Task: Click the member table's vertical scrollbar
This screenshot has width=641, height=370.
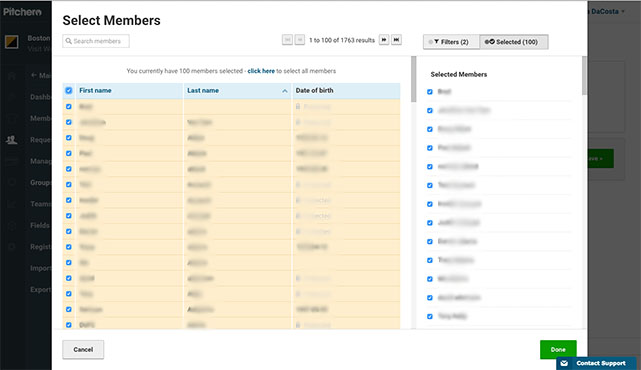Action: click(x=414, y=79)
